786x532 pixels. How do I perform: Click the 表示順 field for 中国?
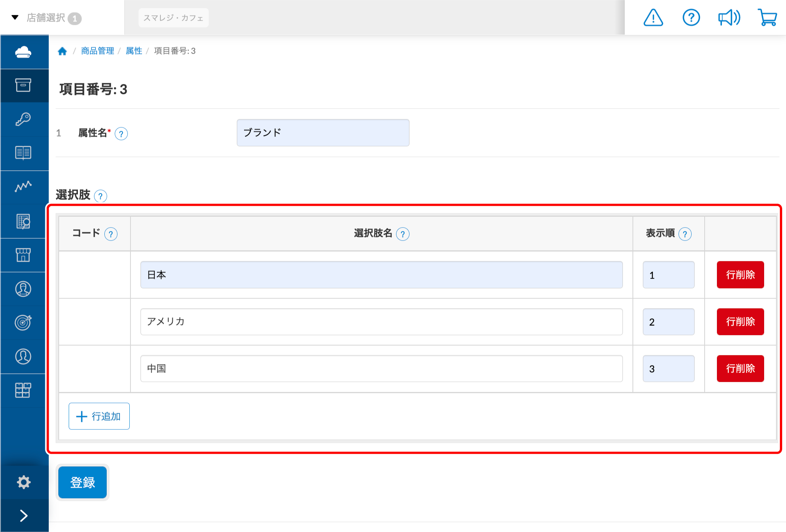point(668,368)
